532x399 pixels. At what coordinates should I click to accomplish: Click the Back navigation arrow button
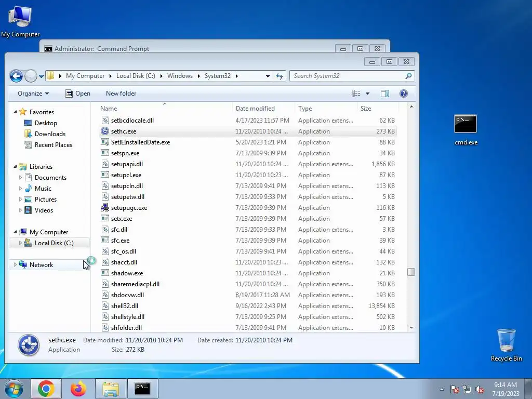click(16, 76)
